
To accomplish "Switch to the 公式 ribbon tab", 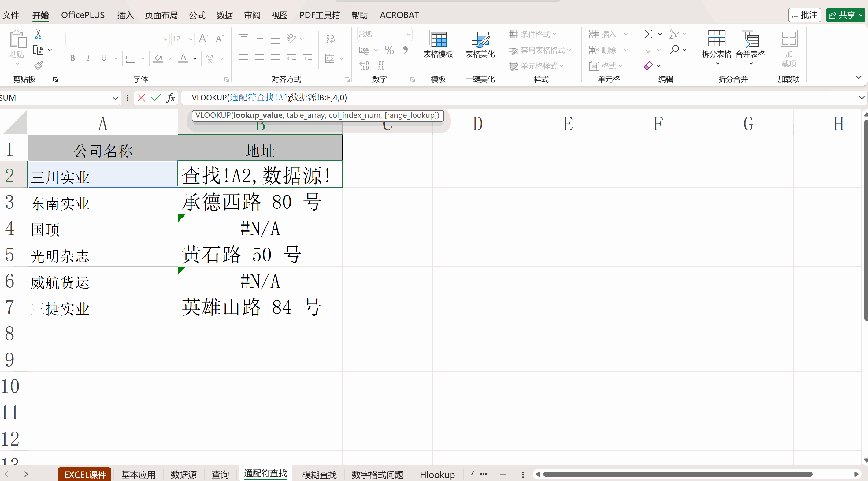I will click(197, 15).
